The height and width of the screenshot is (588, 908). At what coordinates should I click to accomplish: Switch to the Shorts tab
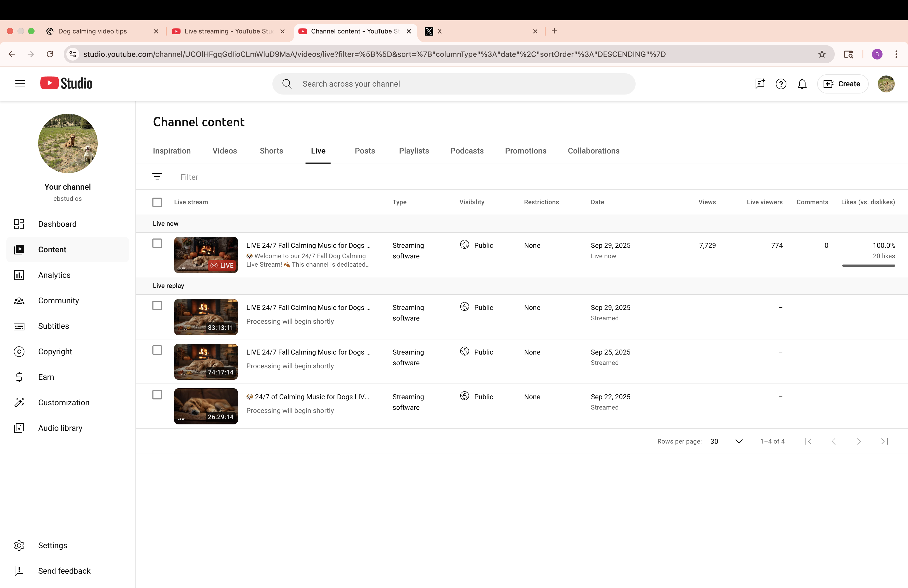point(271,151)
